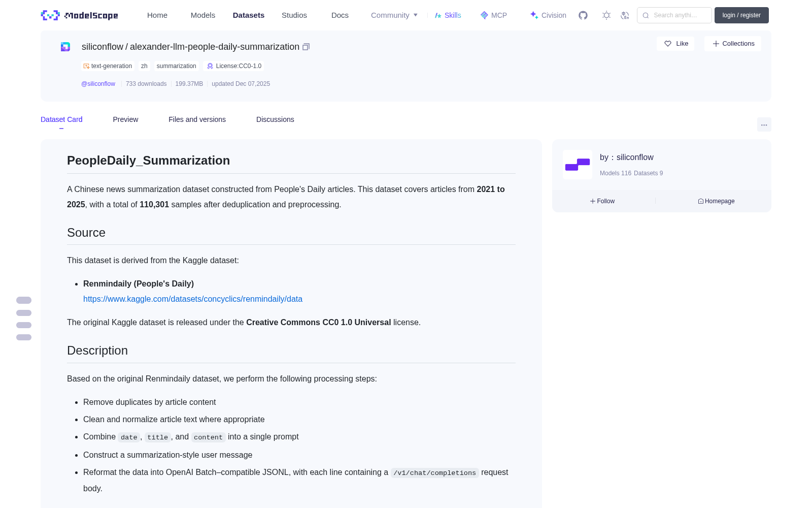Click 'Remove duplicates by article content' bullet
The height and width of the screenshot is (508, 812).
(x=150, y=402)
